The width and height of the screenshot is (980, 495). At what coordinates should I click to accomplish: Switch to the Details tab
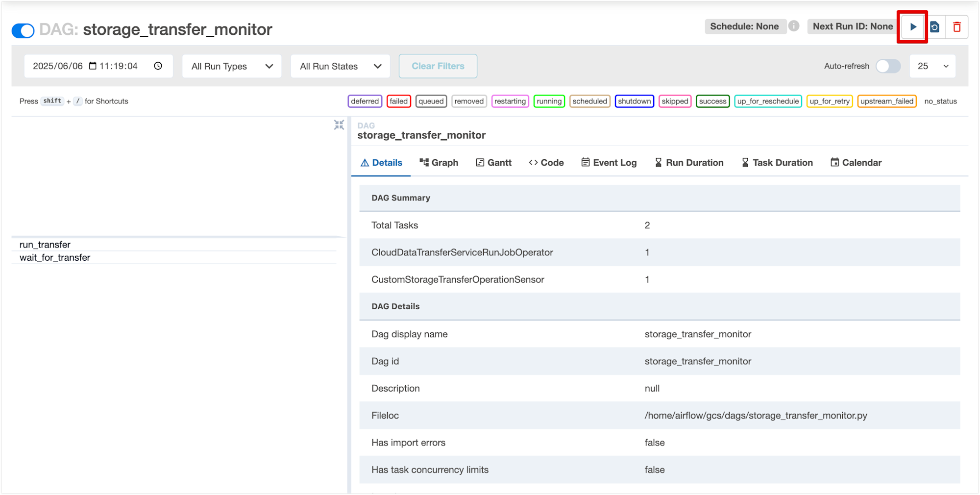(x=381, y=163)
